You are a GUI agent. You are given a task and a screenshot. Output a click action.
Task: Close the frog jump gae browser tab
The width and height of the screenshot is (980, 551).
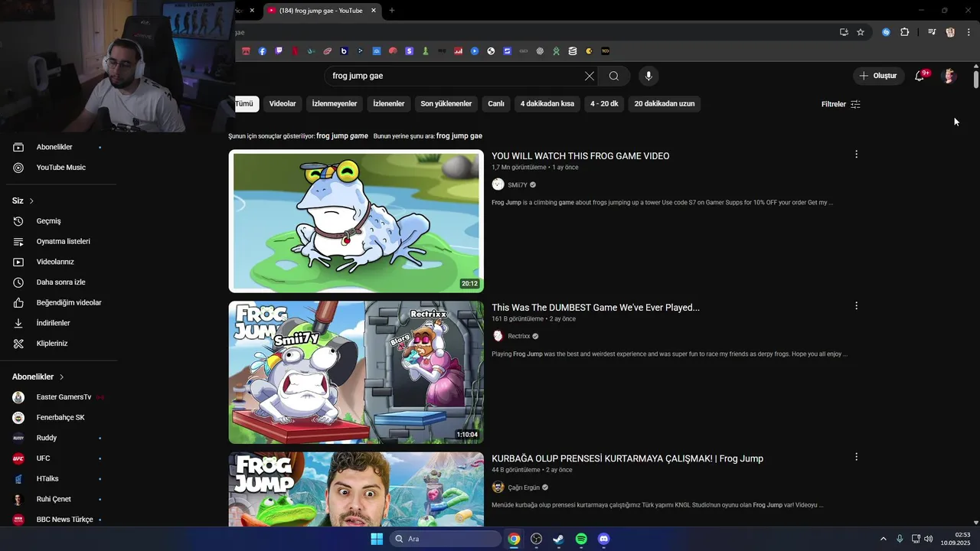point(374,10)
